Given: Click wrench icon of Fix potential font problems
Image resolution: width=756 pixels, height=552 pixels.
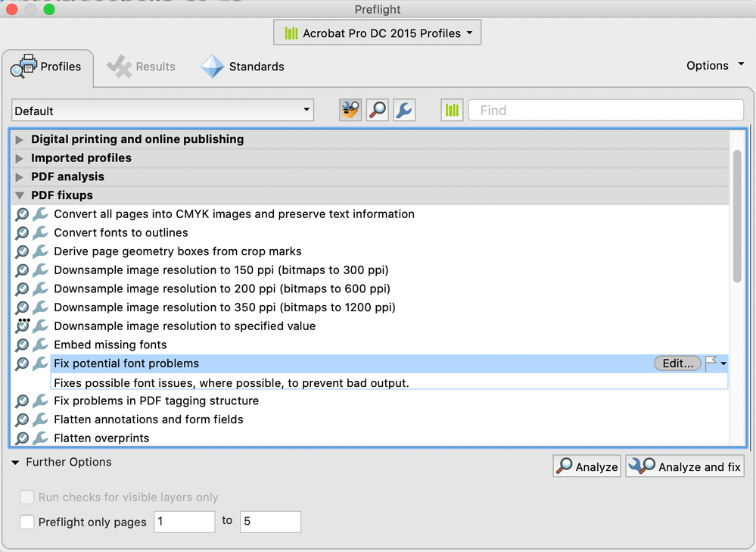Looking at the screenshot, I should (41, 363).
